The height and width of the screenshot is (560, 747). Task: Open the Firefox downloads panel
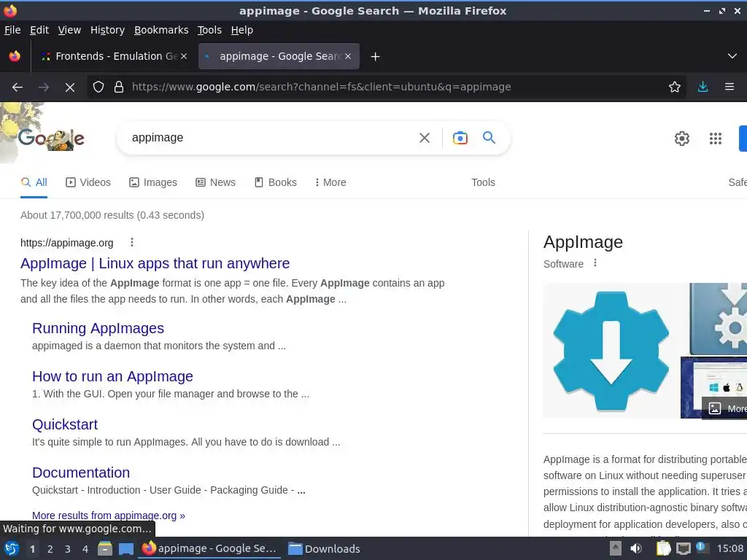(x=703, y=87)
